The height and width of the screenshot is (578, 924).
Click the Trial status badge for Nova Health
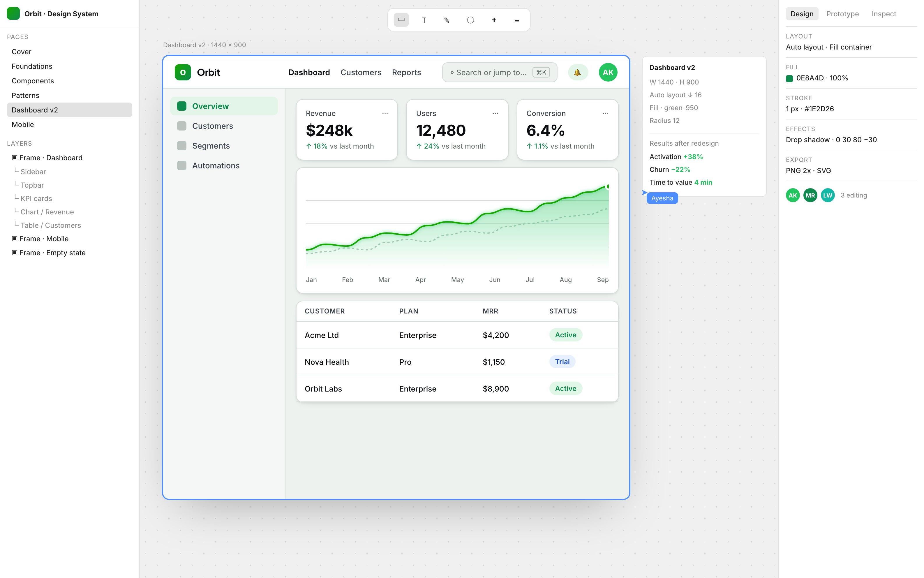pos(562,362)
